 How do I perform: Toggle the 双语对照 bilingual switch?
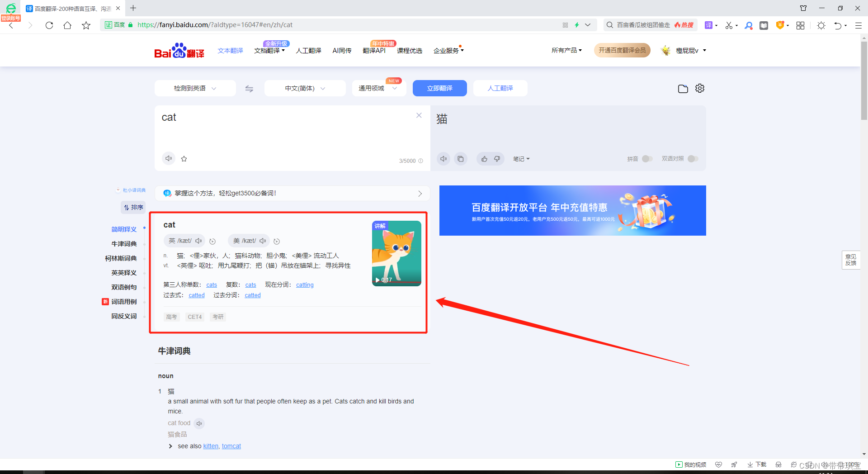[693, 159]
